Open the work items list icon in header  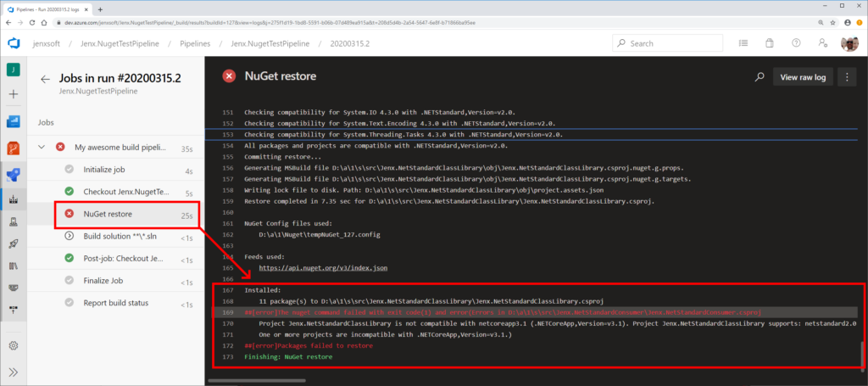tap(743, 43)
